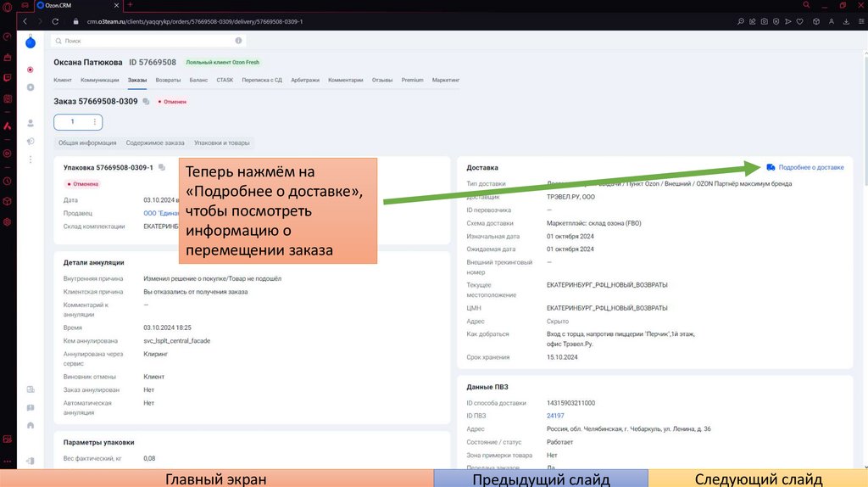Open the three-dot menu on package tab 1
The height and width of the screenshot is (487, 868).
(95, 122)
